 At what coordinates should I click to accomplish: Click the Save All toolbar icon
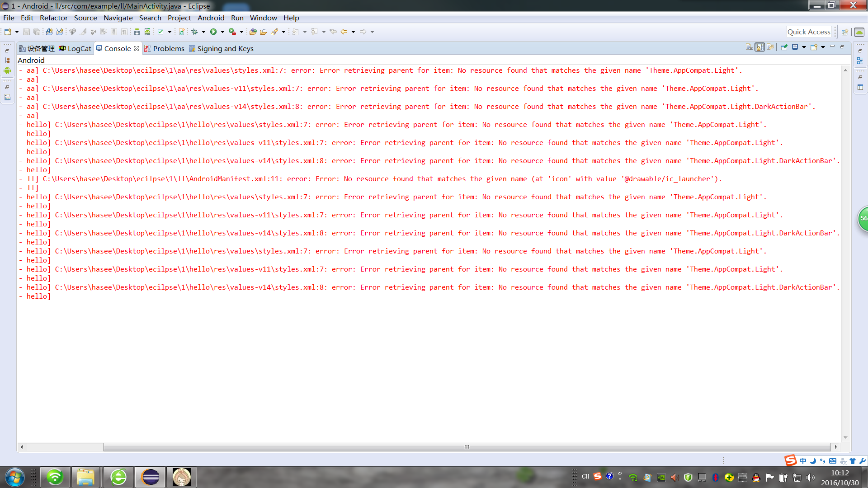click(x=37, y=32)
